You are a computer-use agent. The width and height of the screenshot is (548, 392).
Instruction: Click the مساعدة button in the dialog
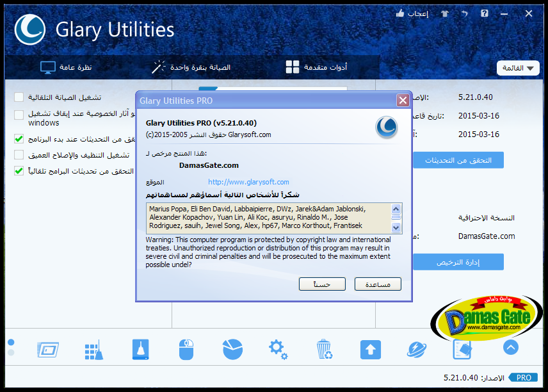click(x=378, y=284)
